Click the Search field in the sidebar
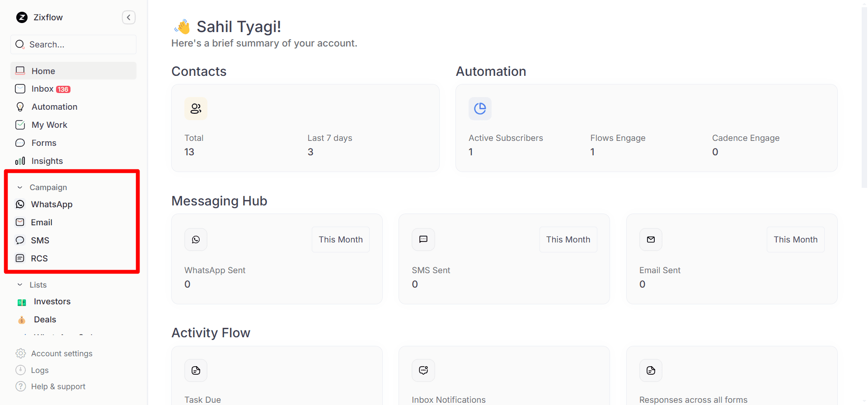This screenshot has height=405, width=868. (x=73, y=44)
